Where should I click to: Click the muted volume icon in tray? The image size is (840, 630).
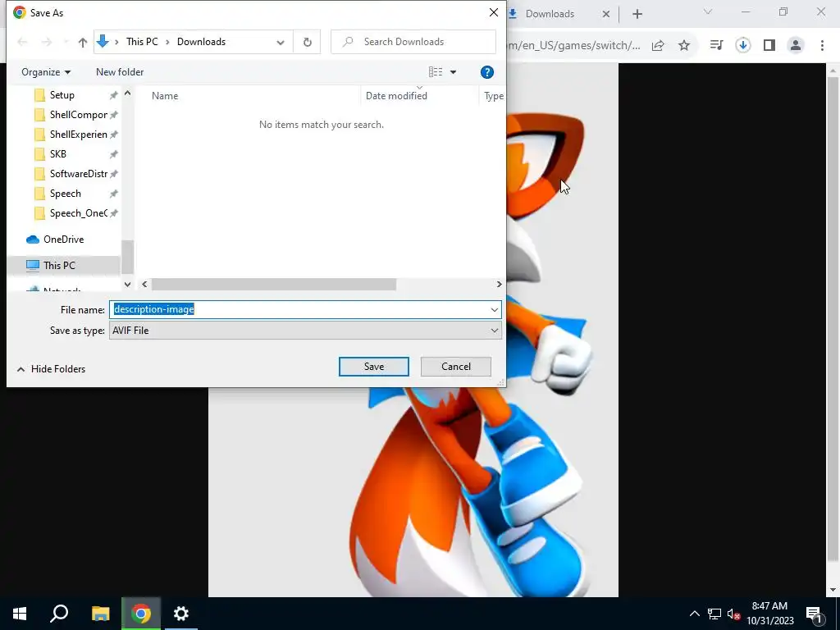point(733,614)
